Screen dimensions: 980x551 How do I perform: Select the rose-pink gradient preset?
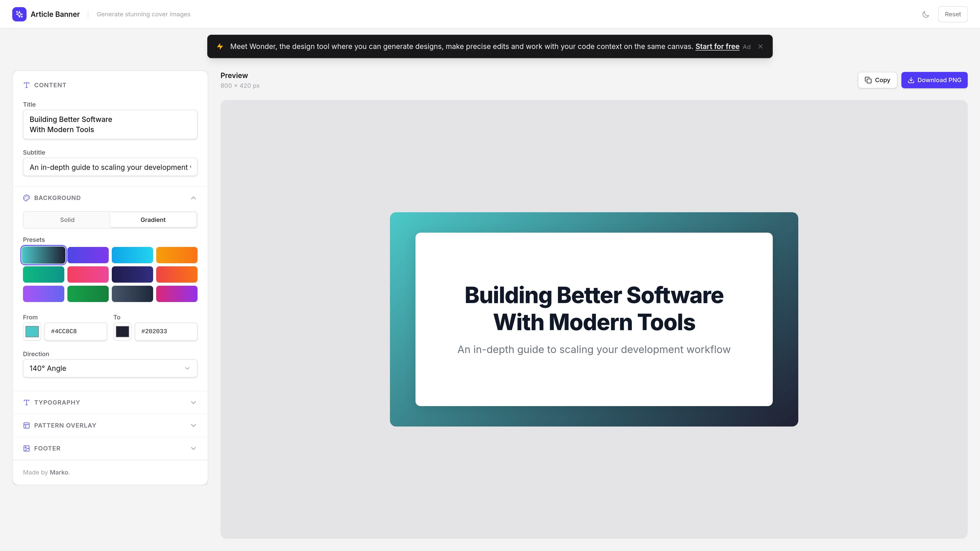coord(88,274)
